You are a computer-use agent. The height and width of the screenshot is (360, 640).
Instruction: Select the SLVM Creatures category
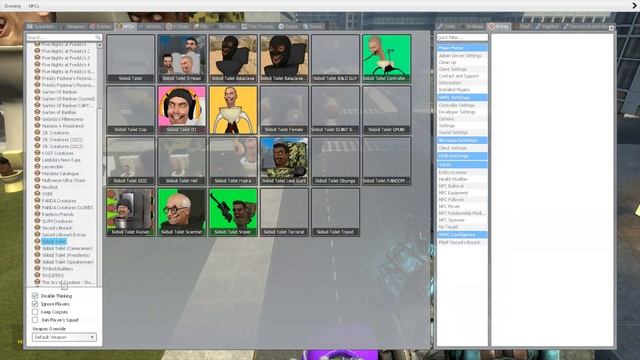click(x=57, y=221)
